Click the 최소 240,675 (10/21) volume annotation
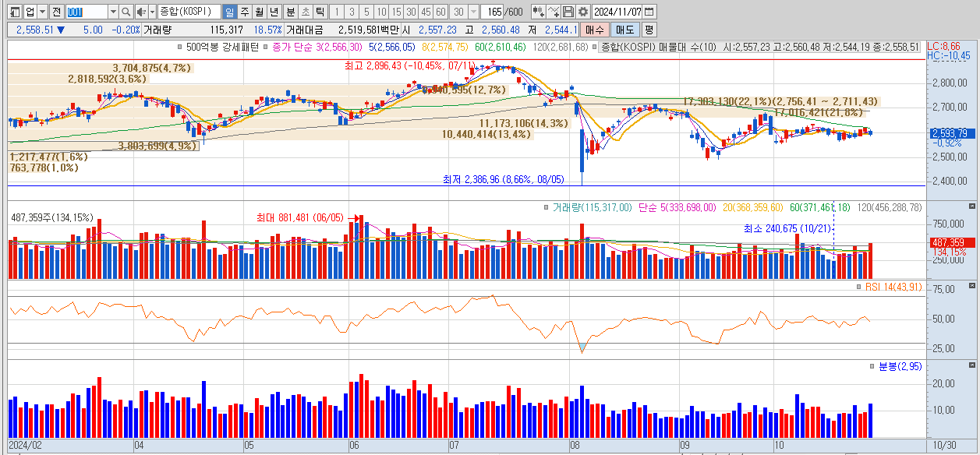 [787, 228]
